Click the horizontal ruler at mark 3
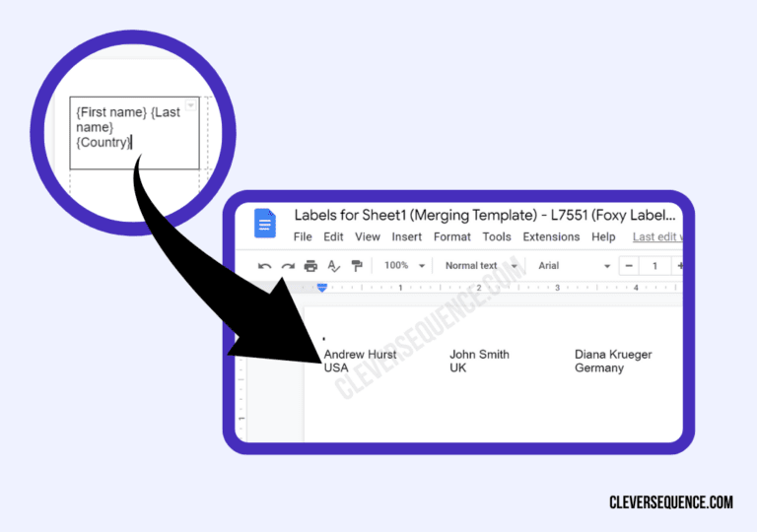The width and height of the screenshot is (757, 532). [x=557, y=288]
